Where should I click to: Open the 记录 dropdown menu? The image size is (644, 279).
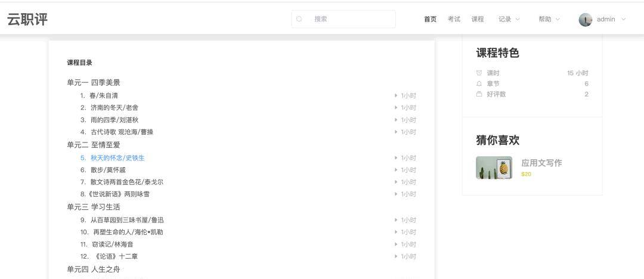pyautogui.click(x=509, y=19)
